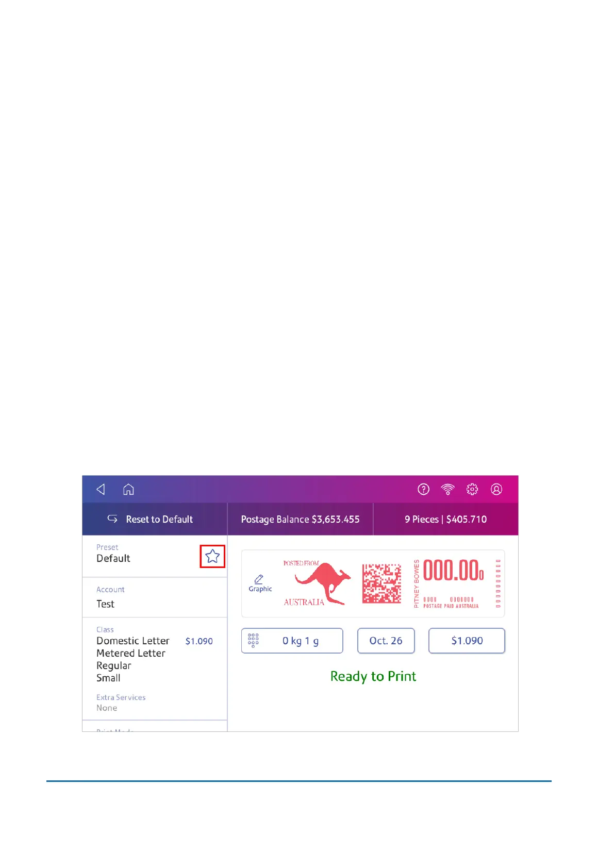614x868 pixels.
Task: Tap the back arrow icon
Action: click(101, 489)
